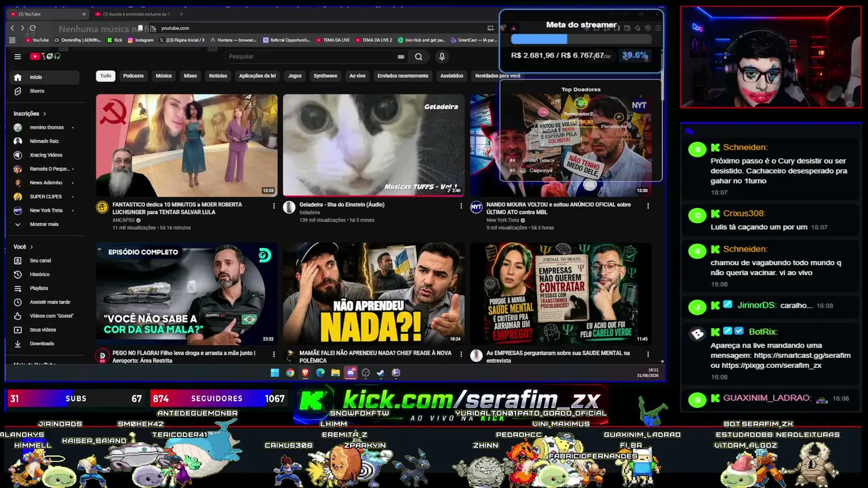Open Steam from the taskbar

380,373
